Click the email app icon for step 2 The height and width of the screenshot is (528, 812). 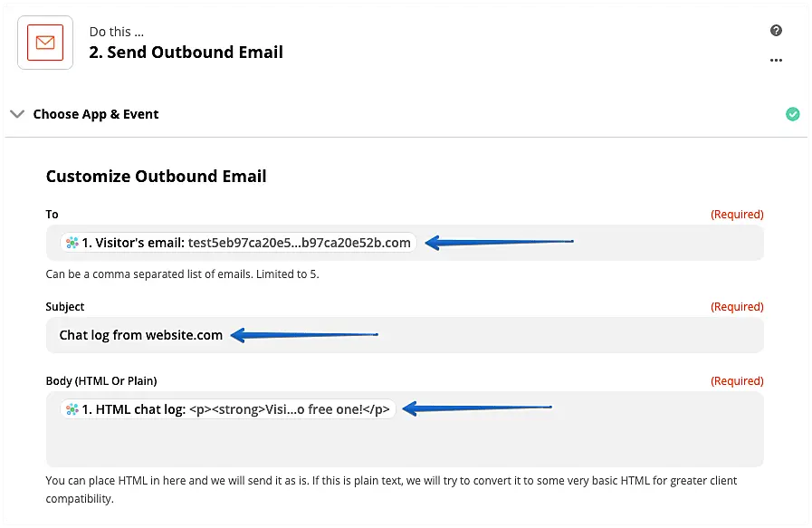(x=45, y=43)
